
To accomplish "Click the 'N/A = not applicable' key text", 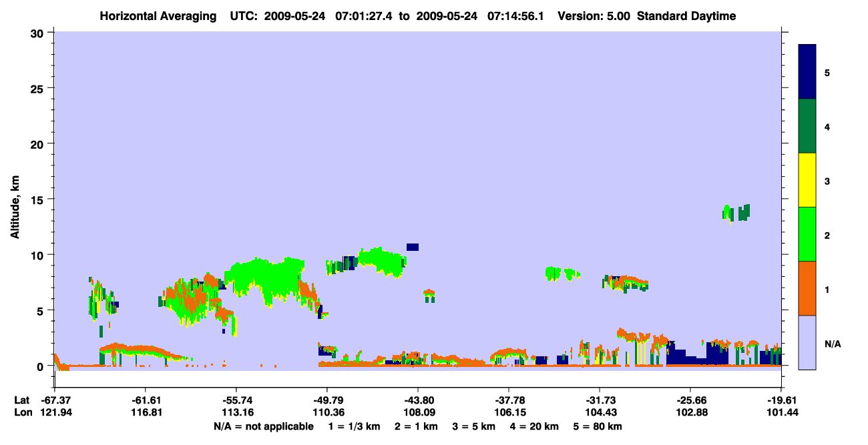I will point(264,426).
